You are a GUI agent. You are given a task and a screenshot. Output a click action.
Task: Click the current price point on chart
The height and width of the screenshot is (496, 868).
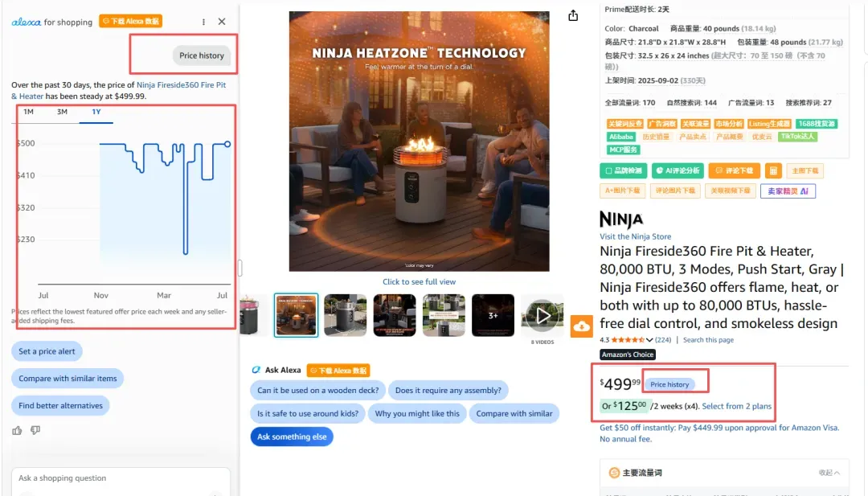pos(227,144)
